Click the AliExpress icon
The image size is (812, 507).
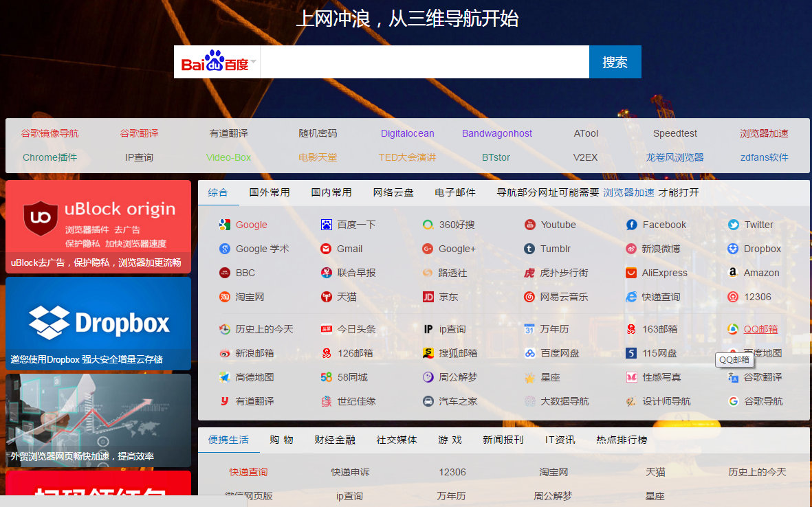pyautogui.click(x=631, y=273)
